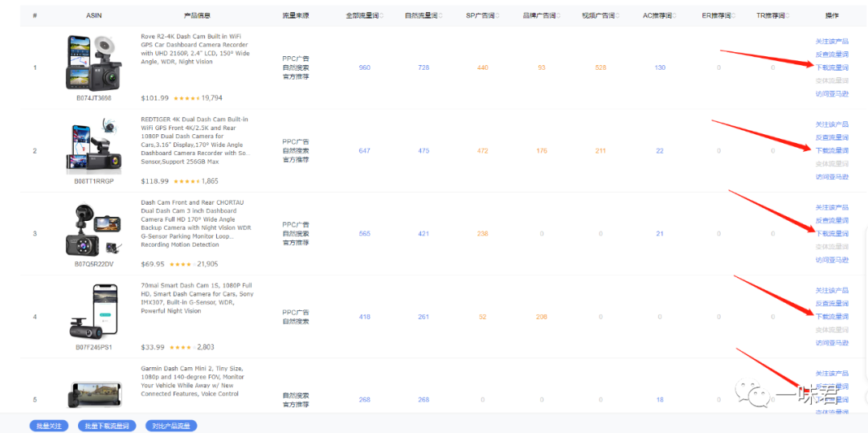Click the 960 total traffic words value
Screen dimensions: 868x433
point(364,67)
